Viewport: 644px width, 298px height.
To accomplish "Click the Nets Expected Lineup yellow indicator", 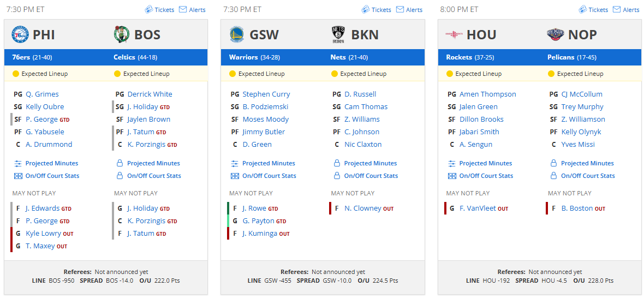I will pyautogui.click(x=334, y=74).
